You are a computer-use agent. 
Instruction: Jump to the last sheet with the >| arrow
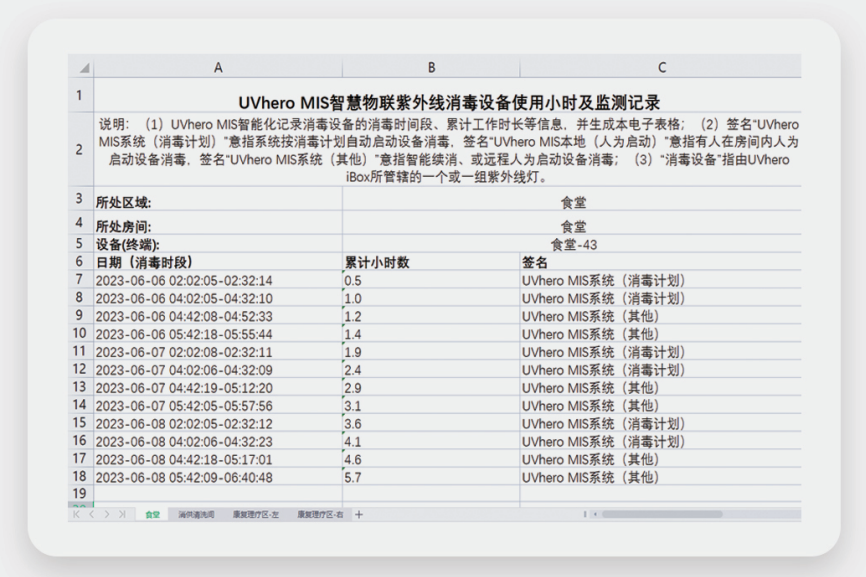tap(122, 514)
